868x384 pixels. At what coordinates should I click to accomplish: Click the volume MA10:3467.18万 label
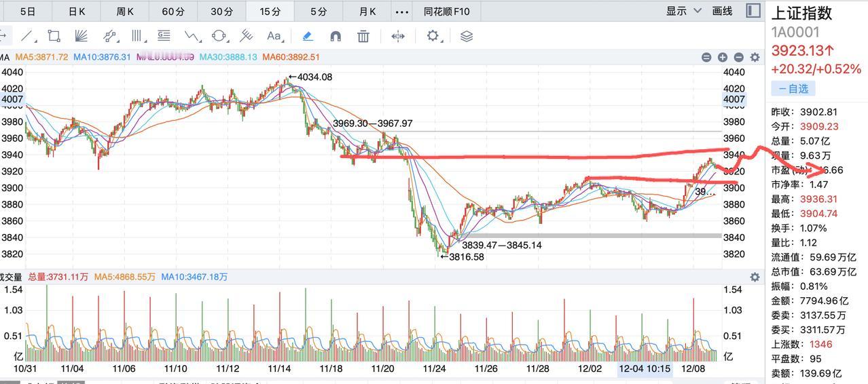(x=194, y=277)
